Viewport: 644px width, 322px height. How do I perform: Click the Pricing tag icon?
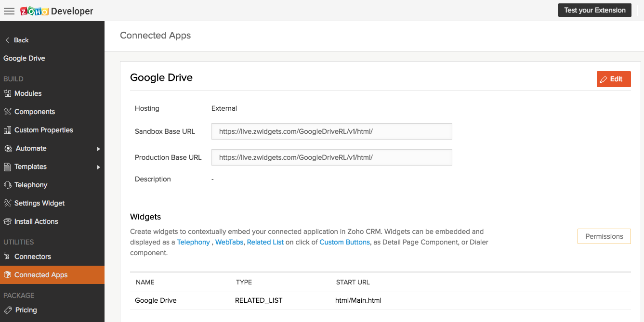(x=7, y=310)
